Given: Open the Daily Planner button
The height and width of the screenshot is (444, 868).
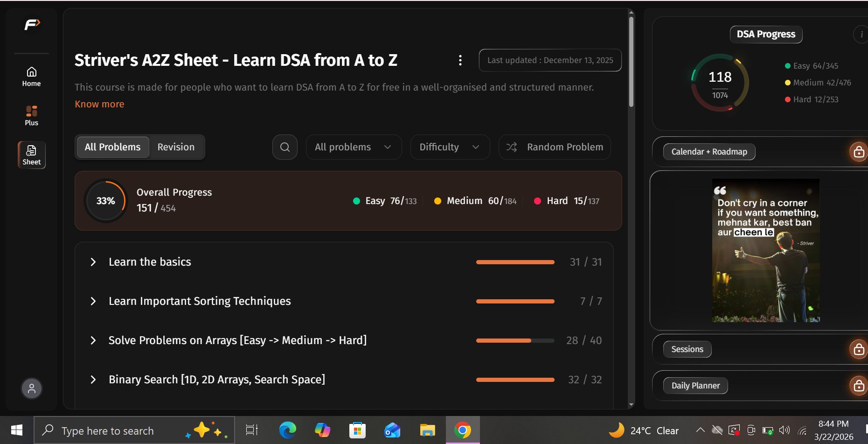Looking at the screenshot, I should tap(695, 386).
